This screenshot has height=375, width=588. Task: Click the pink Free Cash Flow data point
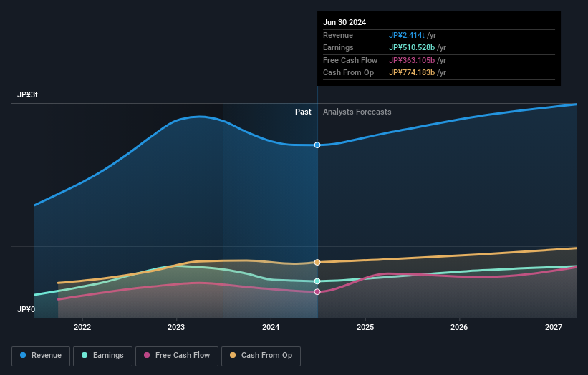(317, 291)
